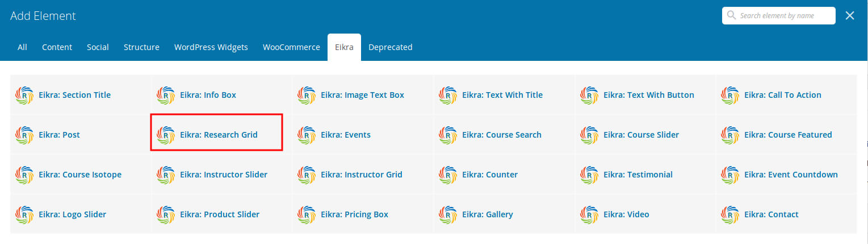868x244 pixels.
Task: Switch to the WooCommerce tab
Action: (x=291, y=47)
